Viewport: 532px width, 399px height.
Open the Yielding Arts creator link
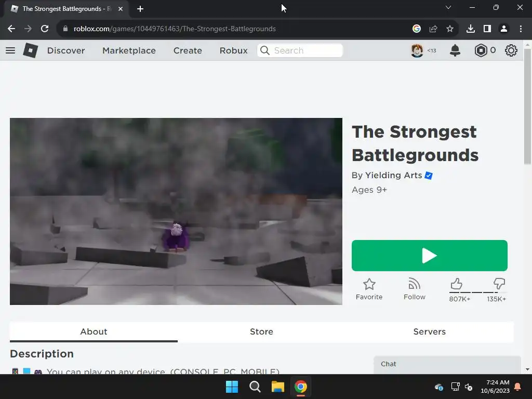pyautogui.click(x=393, y=176)
